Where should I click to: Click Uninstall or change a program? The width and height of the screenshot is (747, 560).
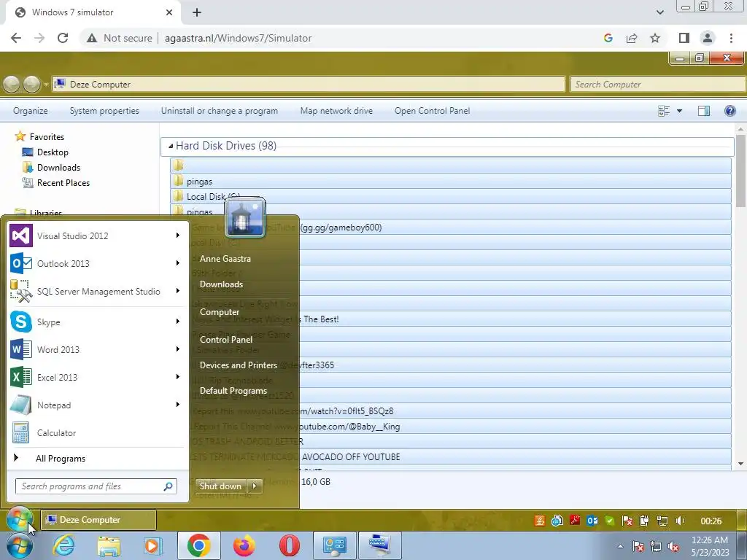[219, 111]
